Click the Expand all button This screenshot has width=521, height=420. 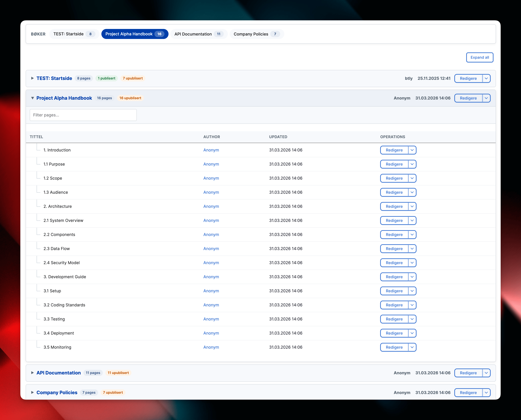480,57
